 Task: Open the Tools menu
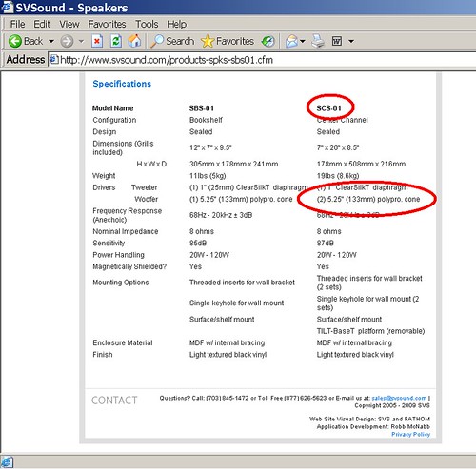pos(147,24)
